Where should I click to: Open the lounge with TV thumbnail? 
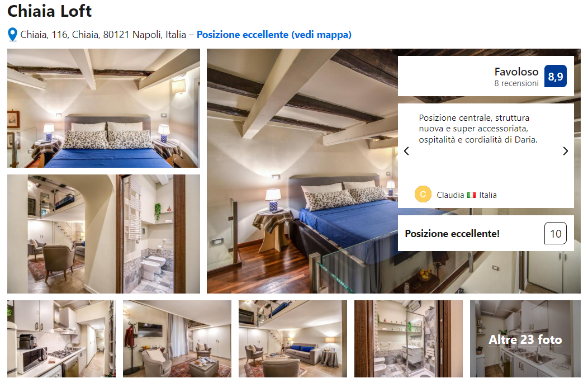point(177,339)
